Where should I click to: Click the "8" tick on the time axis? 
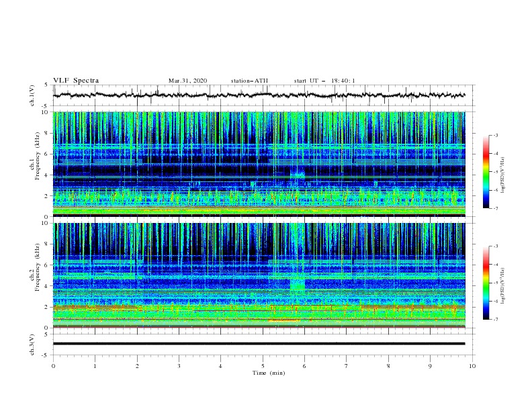[388, 366]
